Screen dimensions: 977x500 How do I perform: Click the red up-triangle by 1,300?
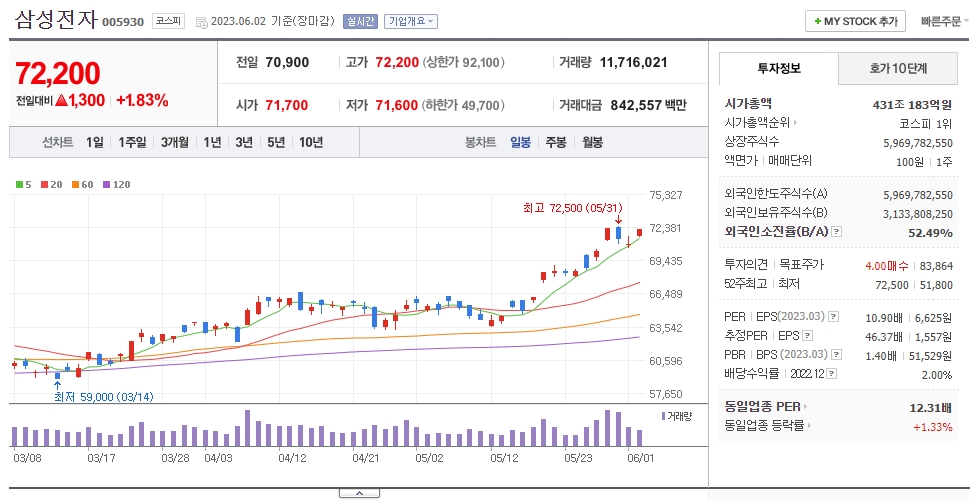(x=61, y=100)
